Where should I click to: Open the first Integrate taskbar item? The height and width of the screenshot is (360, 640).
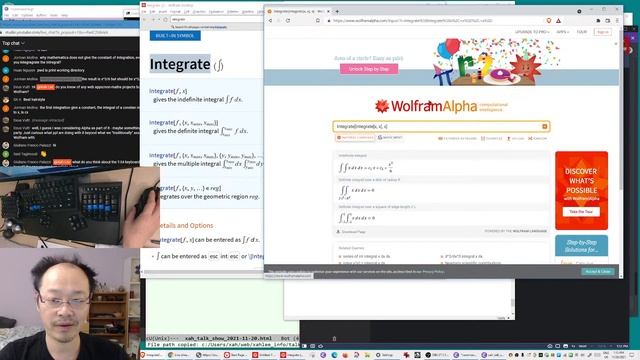(152, 355)
